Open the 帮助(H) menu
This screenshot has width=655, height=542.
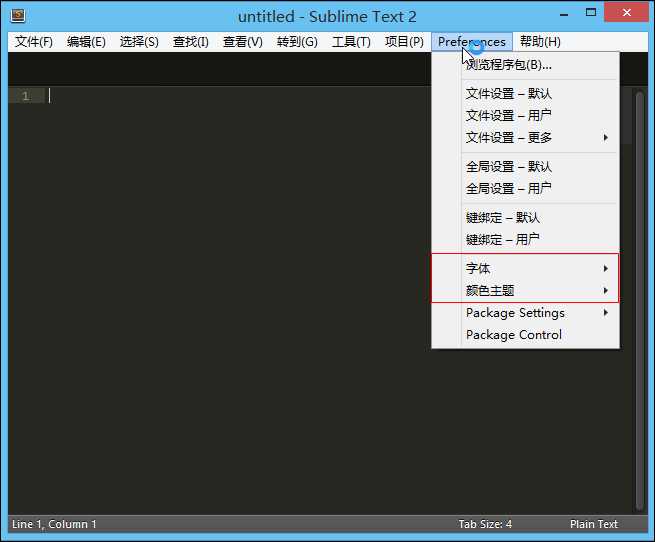pyautogui.click(x=540, y=42)
